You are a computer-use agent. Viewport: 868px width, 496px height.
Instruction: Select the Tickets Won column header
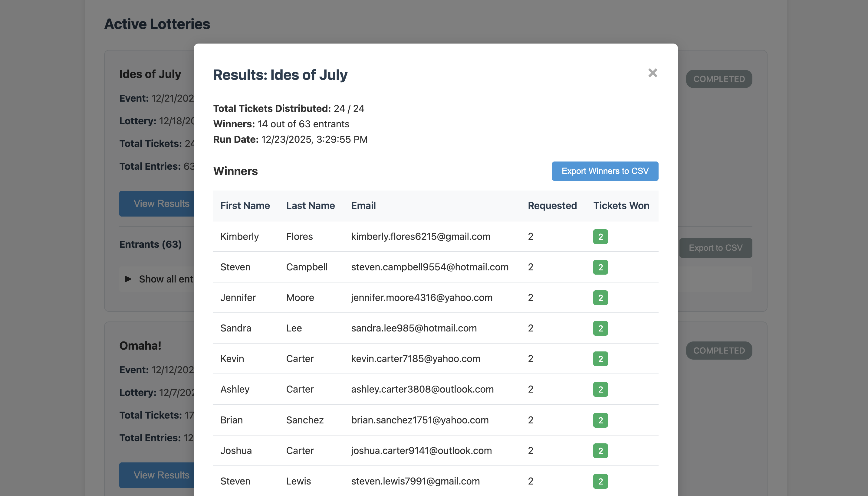[x=621, y=205]
